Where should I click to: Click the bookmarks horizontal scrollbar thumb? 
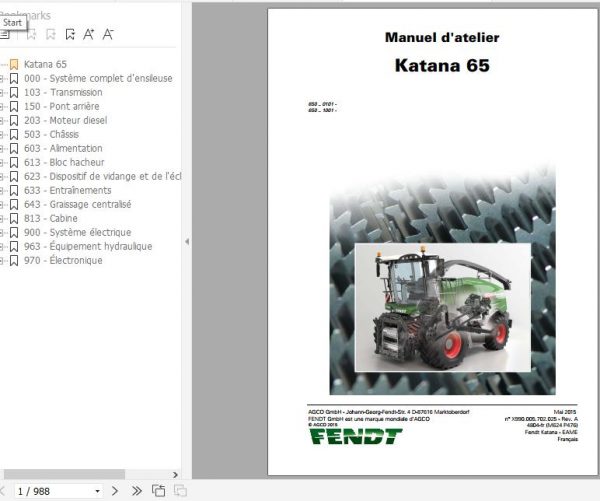(64, 475)
